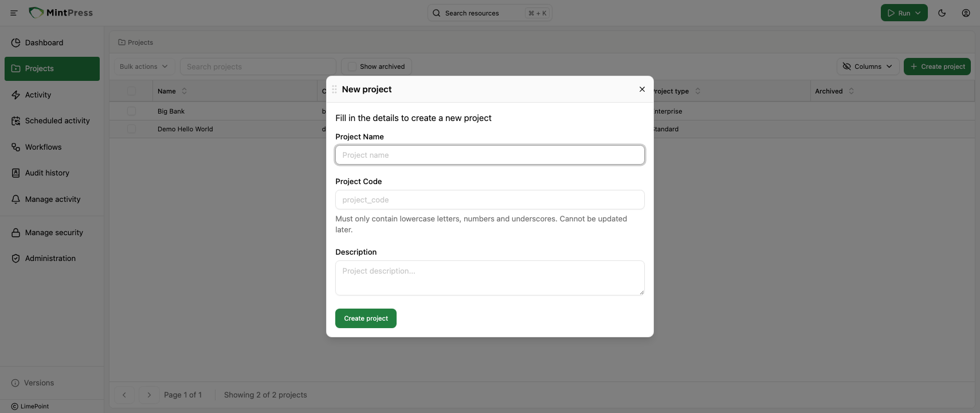The image size is (980, 413).
Task: Click the Demo Hello World project name
Action: click(x=185, y=129)
